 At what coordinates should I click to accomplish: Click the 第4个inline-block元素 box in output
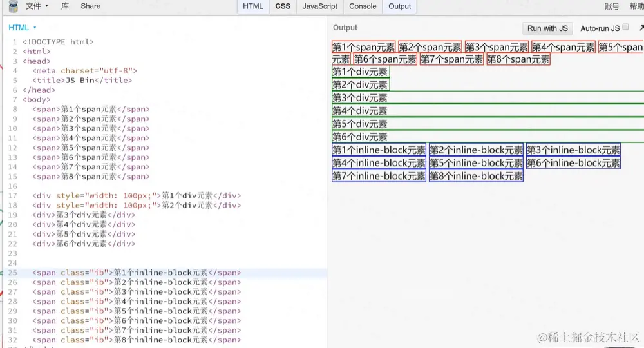pyautogui.click(x=379, y=163)
